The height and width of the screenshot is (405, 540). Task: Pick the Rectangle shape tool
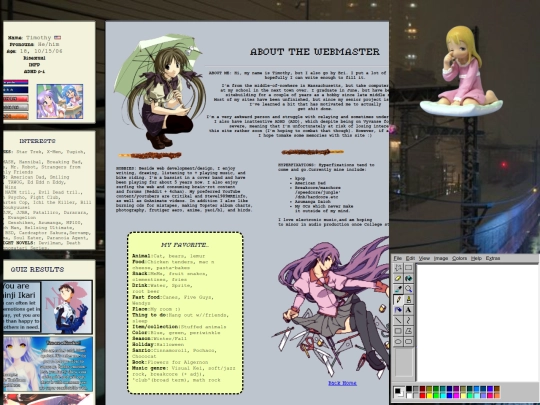click(398, 331)
